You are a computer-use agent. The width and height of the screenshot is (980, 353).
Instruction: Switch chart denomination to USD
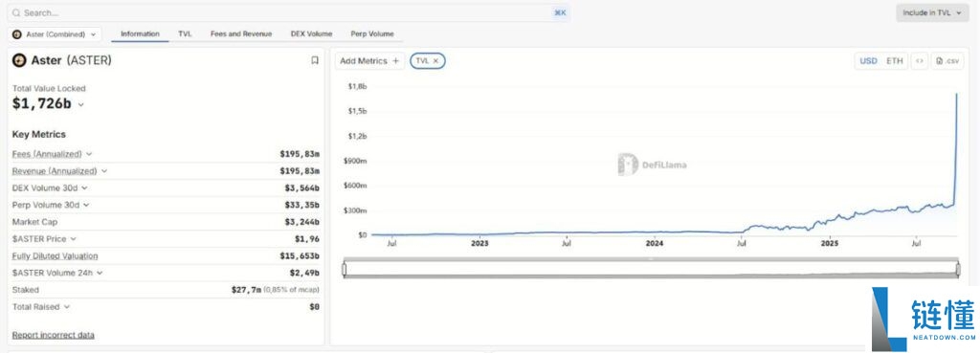[868, 60]
